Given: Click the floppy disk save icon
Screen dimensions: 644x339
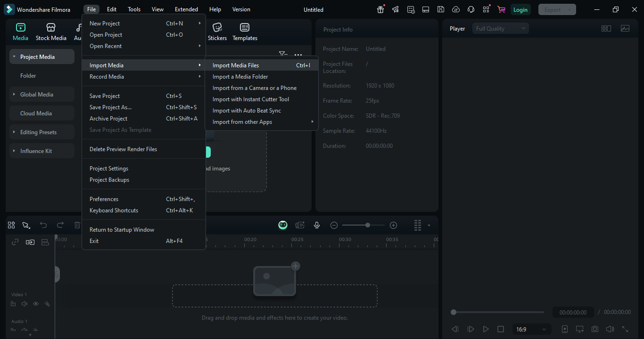Looking at the screenshot, I should 440,9.
